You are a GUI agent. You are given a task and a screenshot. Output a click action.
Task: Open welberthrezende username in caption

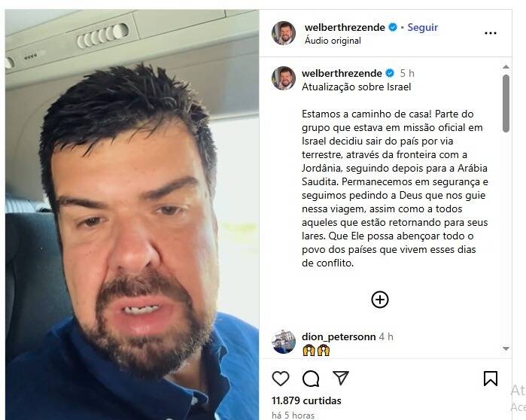[342, 73]
